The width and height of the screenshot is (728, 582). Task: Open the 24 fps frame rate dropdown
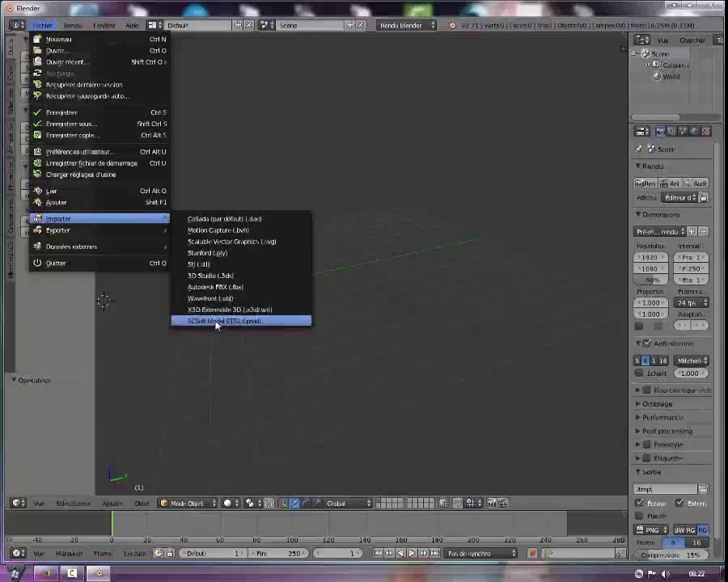coord(691,303)
